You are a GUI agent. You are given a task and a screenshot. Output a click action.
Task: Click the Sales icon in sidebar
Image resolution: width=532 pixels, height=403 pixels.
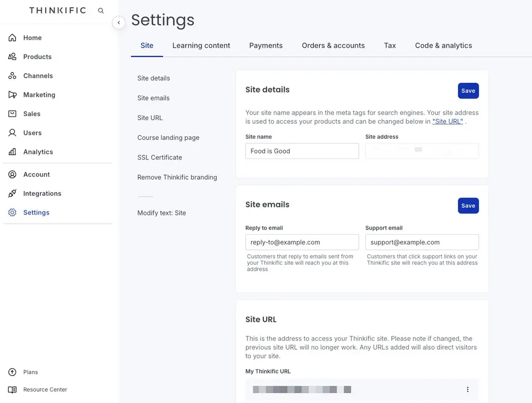click(12, 114)
